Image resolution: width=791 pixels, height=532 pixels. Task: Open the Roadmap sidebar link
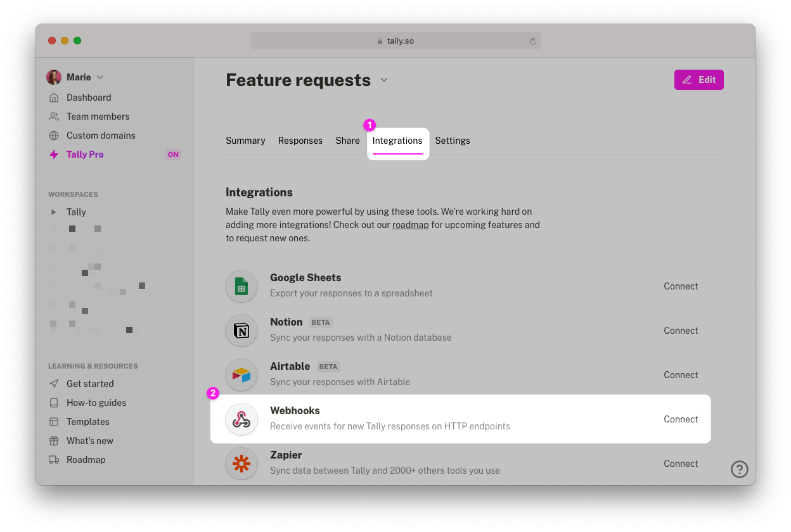coord(86,460)
